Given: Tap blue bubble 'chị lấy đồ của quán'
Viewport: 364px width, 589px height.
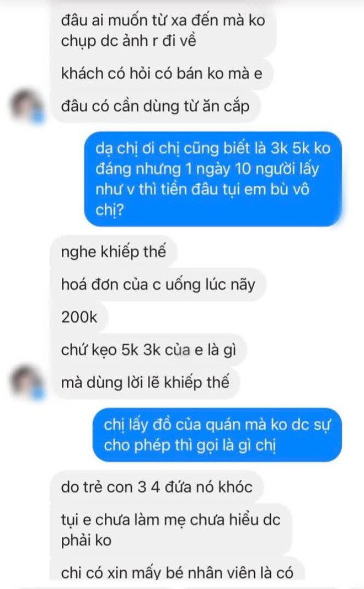Looking at the screenshot, I should (217, 435).
